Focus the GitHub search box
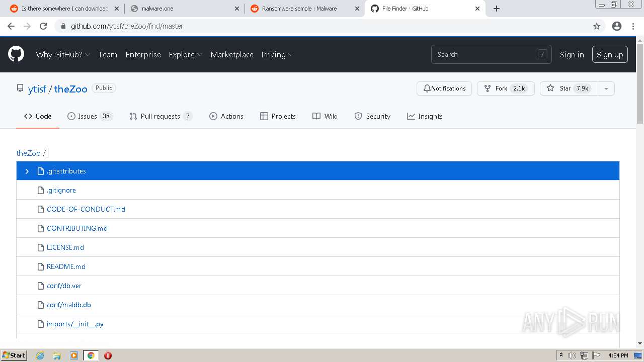644x362 pixels. [x=491, y=54]
